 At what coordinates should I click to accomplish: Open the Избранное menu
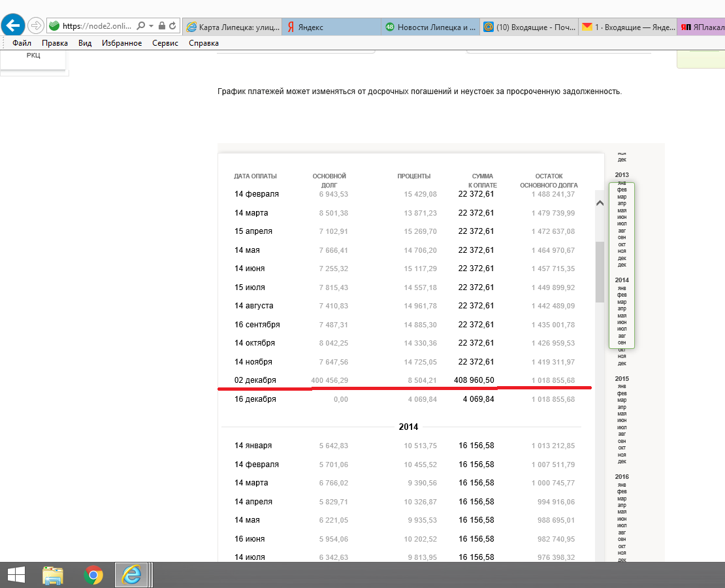coord(121,43)
